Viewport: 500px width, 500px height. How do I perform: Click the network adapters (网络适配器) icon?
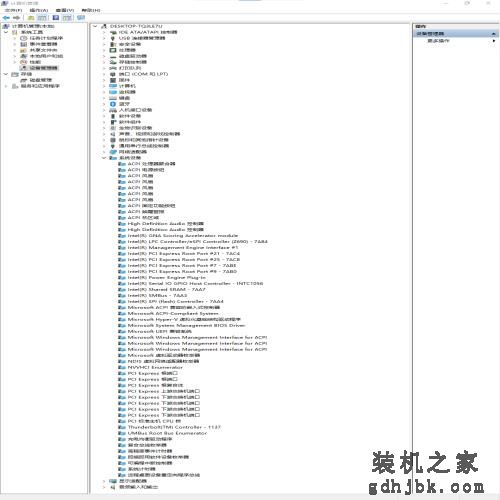point(113,152)
